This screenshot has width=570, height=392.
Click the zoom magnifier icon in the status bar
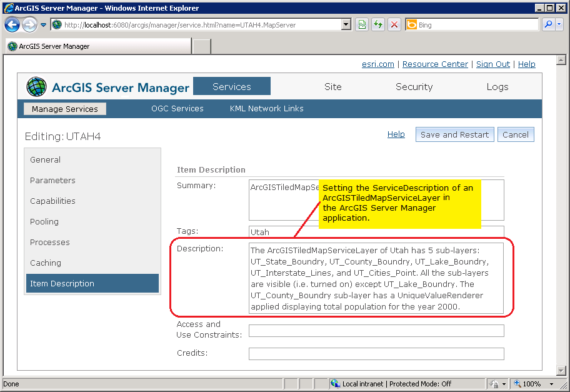516,383
